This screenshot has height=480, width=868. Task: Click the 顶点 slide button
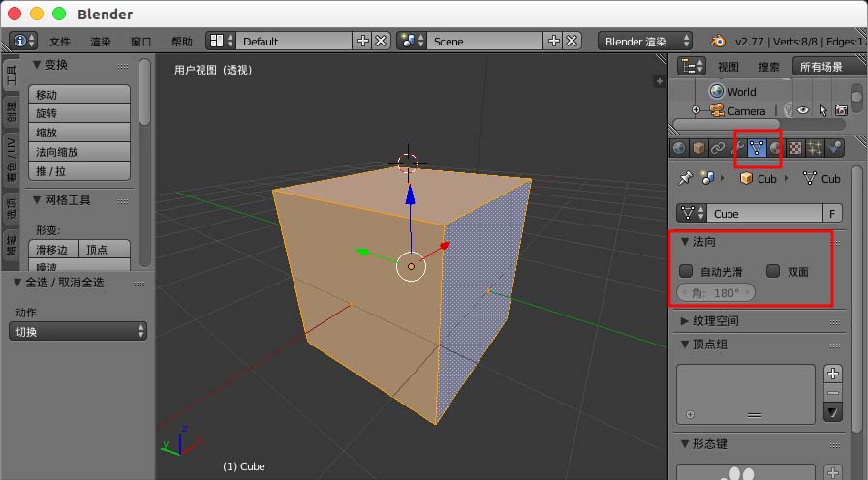click(x=106, y=249)
